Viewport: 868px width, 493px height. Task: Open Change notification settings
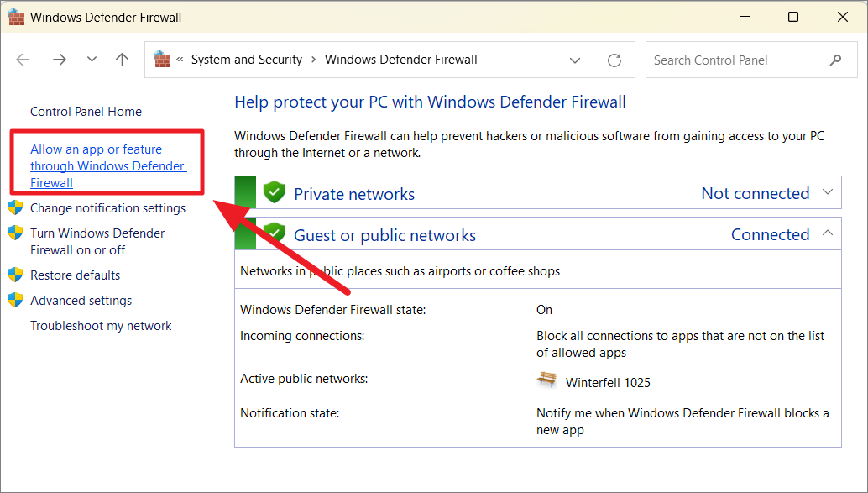(x=108, y=208)
